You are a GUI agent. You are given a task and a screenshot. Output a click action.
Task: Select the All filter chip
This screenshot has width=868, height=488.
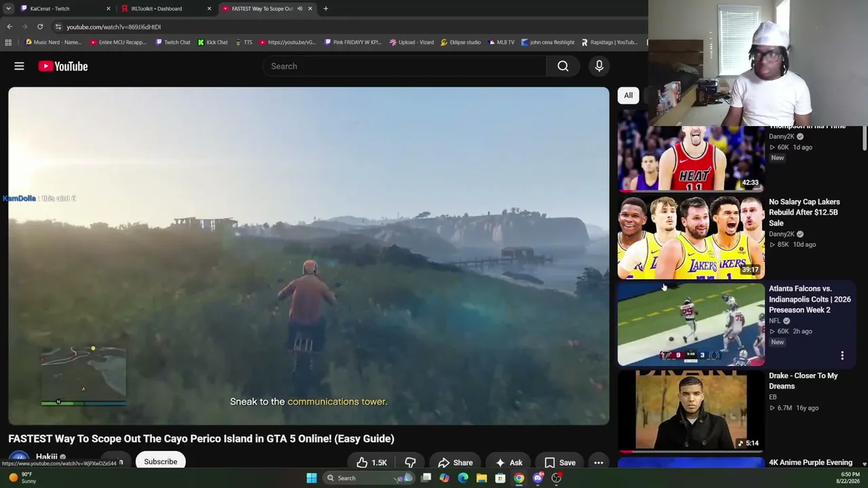pos(629,96)
